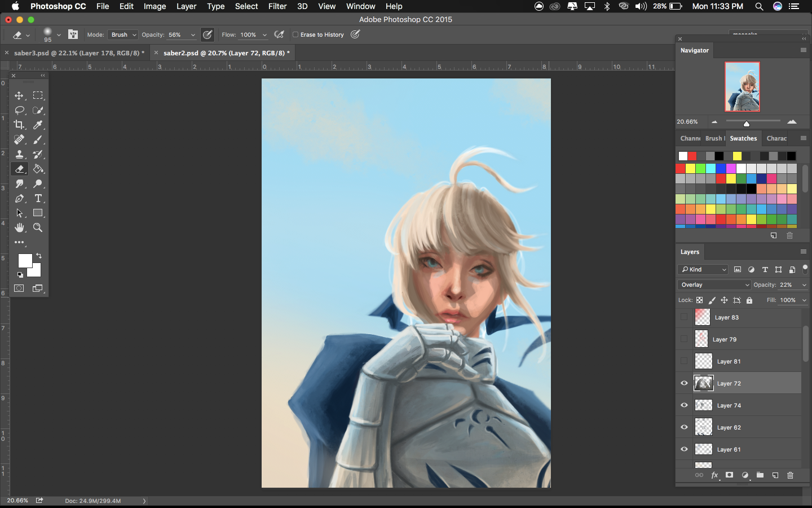Viewport: 812px width, 508px height.
Task: Open the eraser Mode dropdown
Action: pos(123,34)
